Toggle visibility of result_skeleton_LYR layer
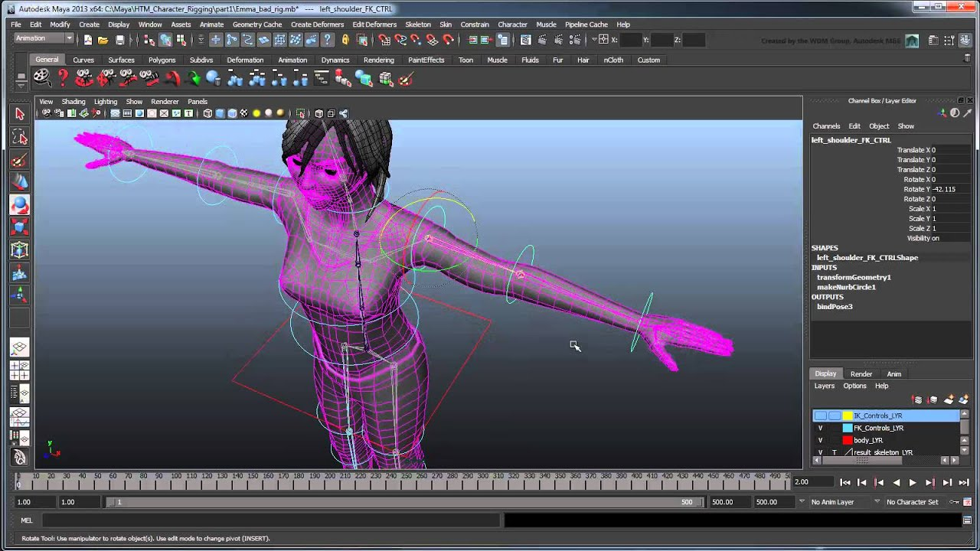 (x=820, y=452)
